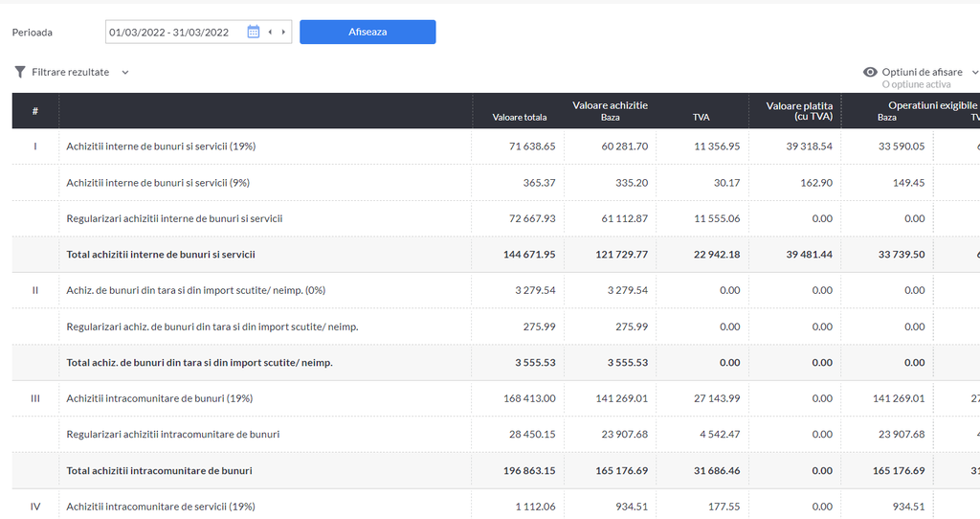This screenshot has height=519, width=980.
Task: Click TVA value 30.17
Action: (727, 183)
